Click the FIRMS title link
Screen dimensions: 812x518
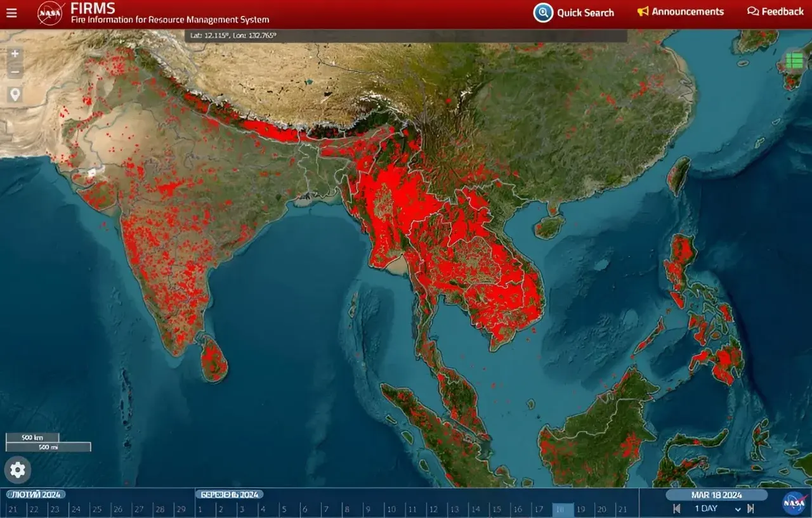pos(93,8)
